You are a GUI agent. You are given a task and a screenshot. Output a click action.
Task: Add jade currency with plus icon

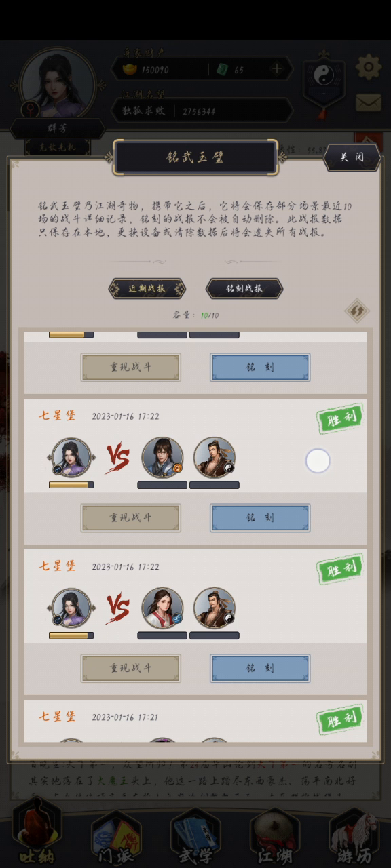click(277, 69)
